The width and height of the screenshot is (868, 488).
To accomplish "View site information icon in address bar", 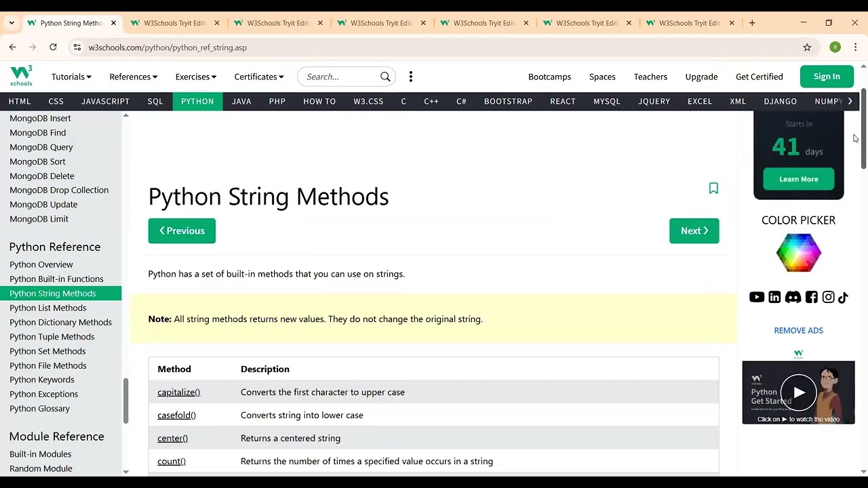I will tap(77, 47).
